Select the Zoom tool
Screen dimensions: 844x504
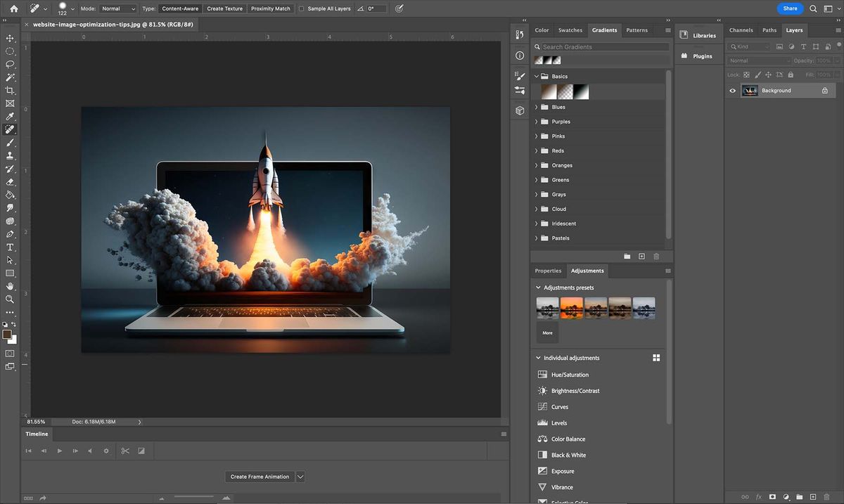pos(10,299)
